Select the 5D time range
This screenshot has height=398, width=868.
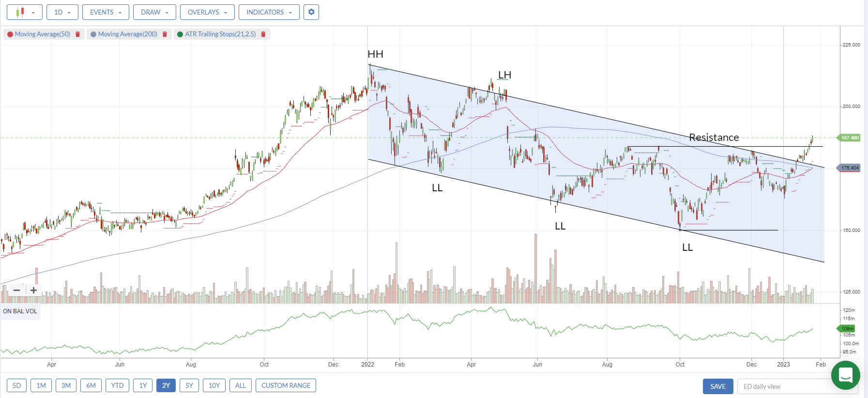point(16,385)
